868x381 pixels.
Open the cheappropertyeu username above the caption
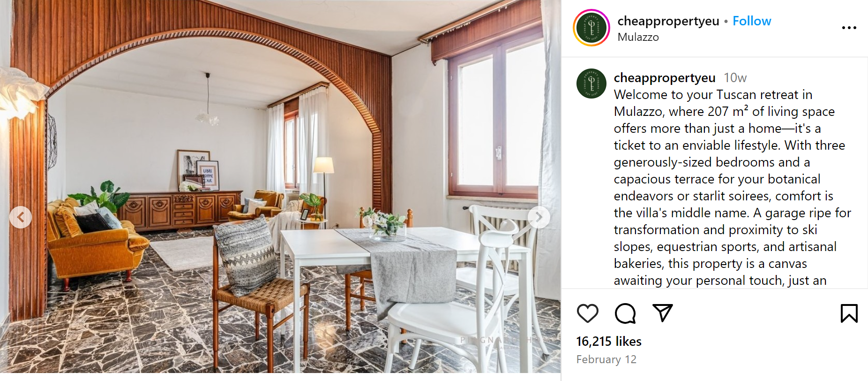pos(665,78)
